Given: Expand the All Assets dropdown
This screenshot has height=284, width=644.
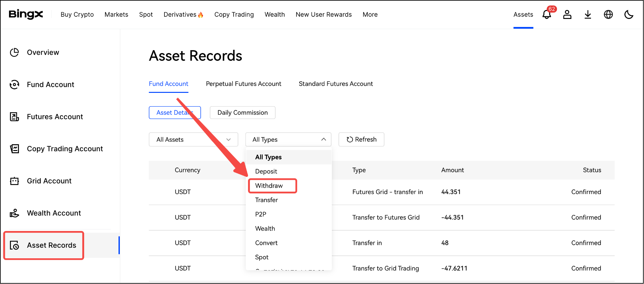Looking at the screenshot, I should point(193,139).
